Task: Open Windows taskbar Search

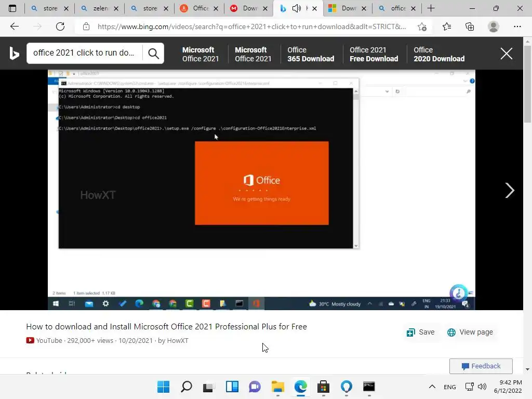Action: [187, 387]
